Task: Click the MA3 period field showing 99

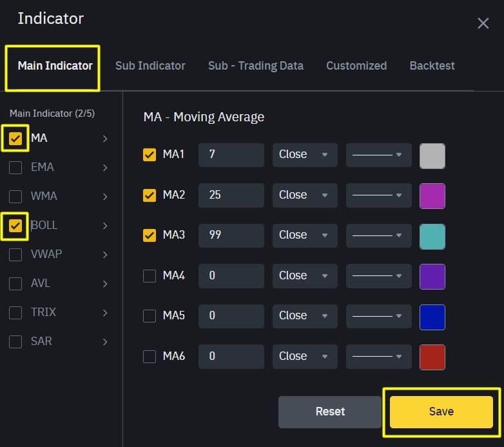Action: click(231, 235)
